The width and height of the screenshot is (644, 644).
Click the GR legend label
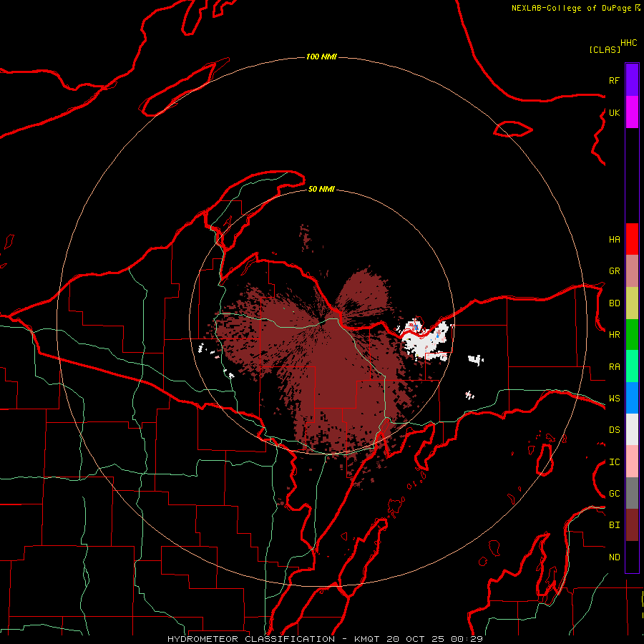point(614,271)
